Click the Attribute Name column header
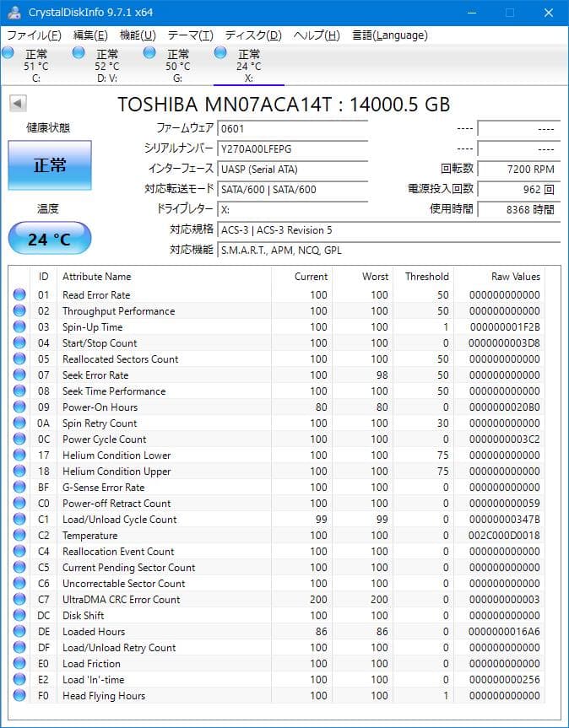The image size is (569, 728). pos(164,277)
